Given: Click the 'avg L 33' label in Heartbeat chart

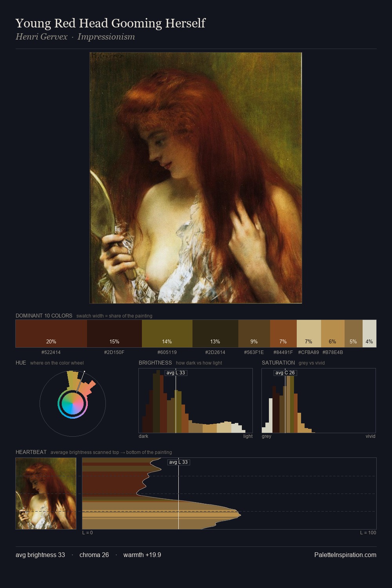Looking at the screenshot, I should click(178, 462).
